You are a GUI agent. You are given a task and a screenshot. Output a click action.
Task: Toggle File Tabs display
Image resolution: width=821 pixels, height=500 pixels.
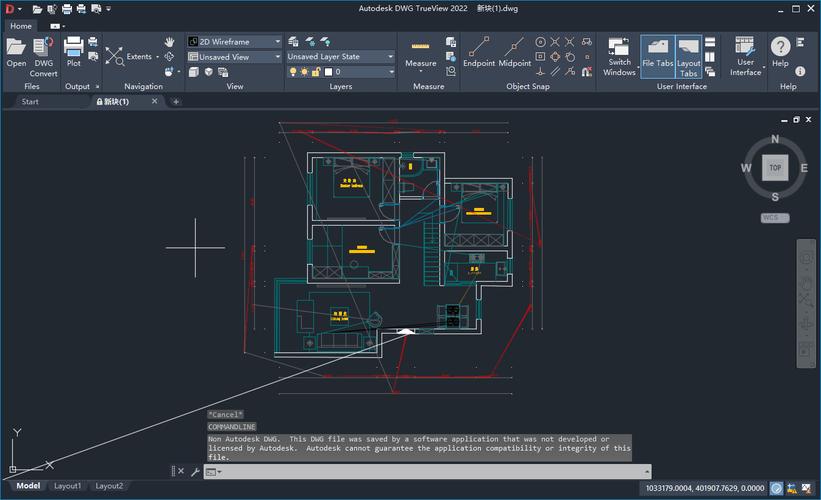(658, 57)
